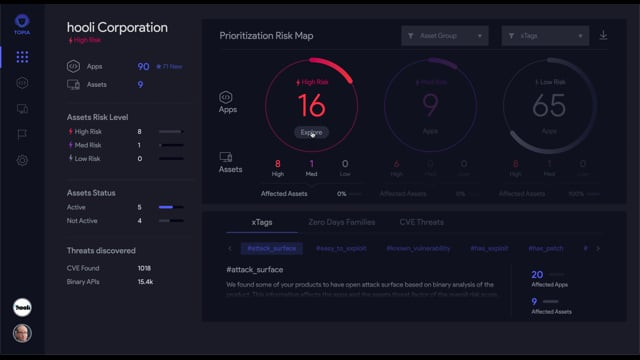Open the xTags filter dropdown
The width and height of the screenshot is (640, 360).
(x=545, y=36)
